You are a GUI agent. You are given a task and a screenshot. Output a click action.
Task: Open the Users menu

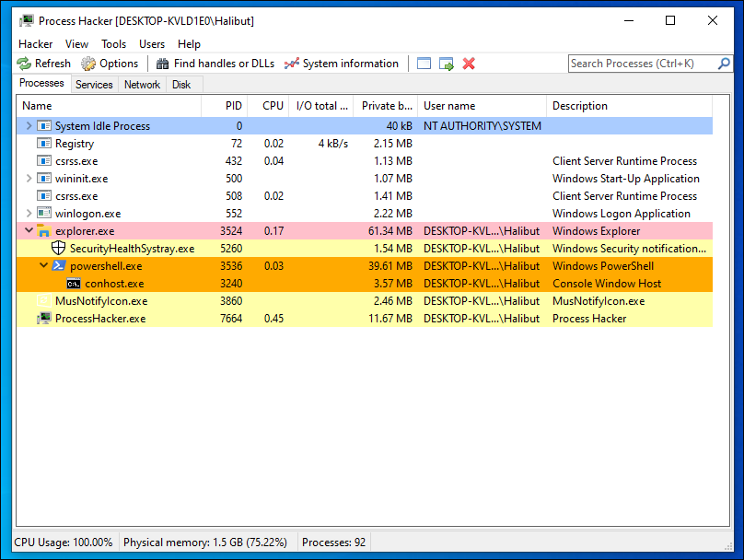tap(152, 44)
